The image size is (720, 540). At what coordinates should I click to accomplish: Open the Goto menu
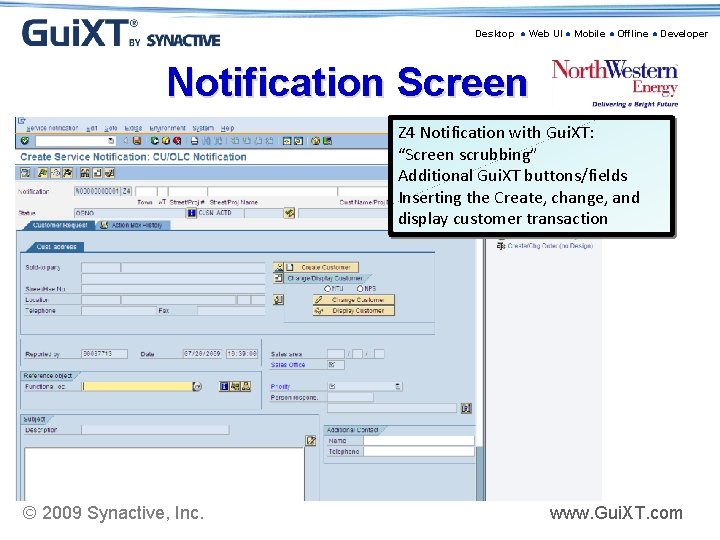point(111,128)
